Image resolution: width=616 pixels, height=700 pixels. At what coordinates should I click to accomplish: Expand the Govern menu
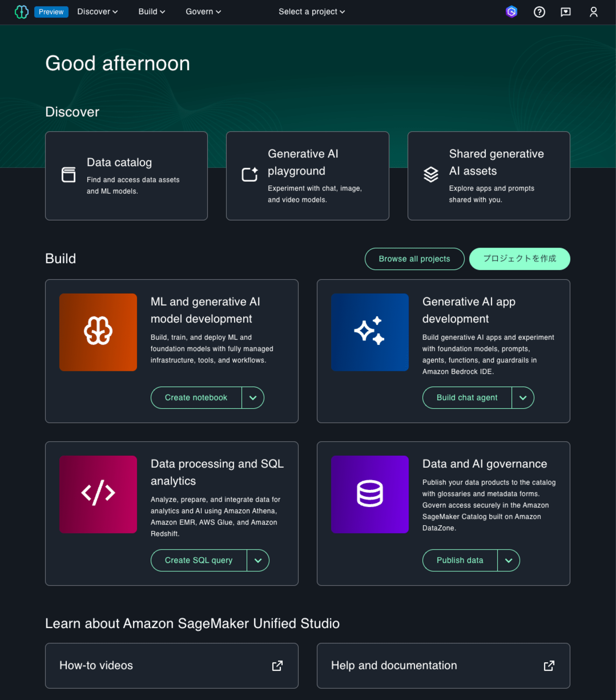[x=203, y=12]
